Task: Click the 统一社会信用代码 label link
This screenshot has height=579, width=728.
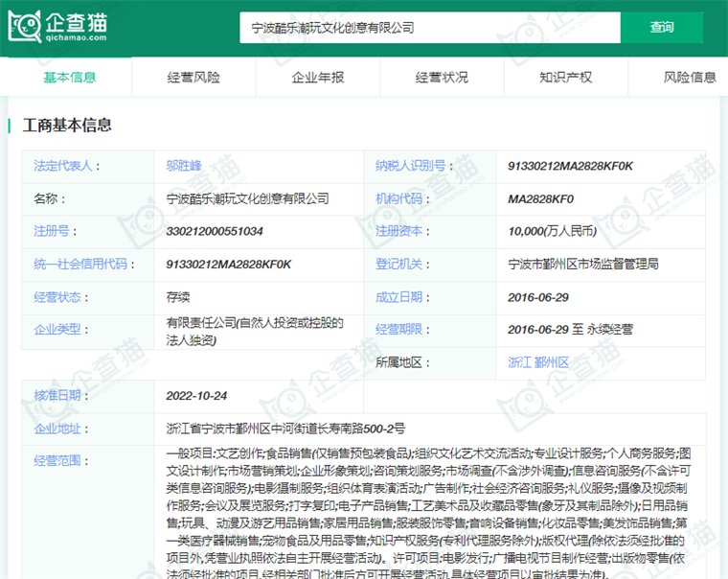Action: tap(80, 264)
